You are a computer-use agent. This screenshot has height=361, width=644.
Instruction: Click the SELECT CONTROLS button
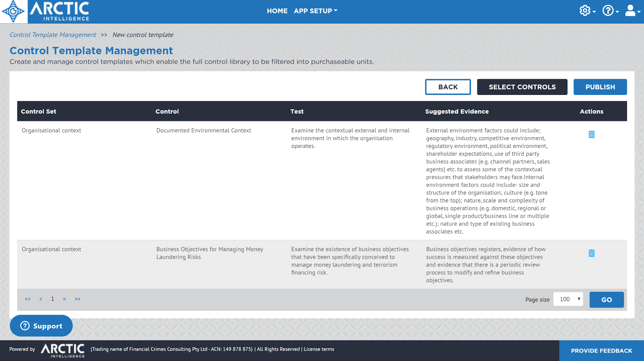point(522,87)
